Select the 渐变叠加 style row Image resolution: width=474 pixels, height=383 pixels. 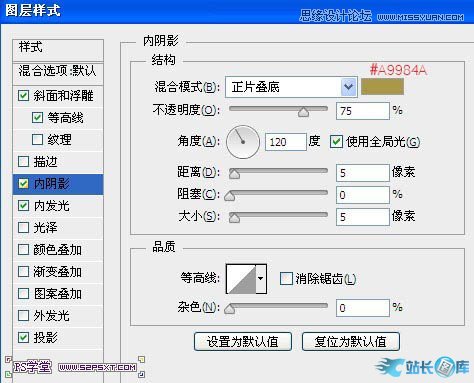click(58, 272)
